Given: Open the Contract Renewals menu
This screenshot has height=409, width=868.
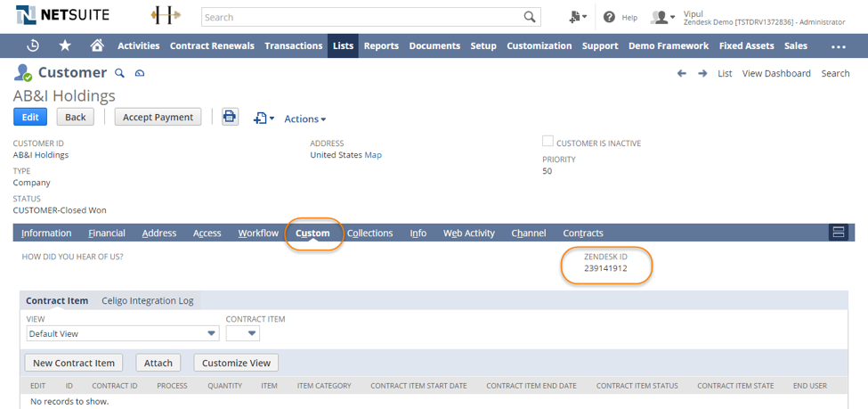Looking at the screenshot, I should coord(212,46).
